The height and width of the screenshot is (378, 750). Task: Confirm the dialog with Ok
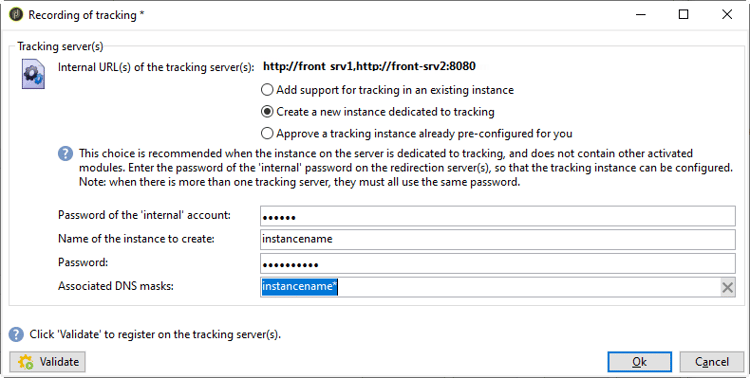pos(640,362)
